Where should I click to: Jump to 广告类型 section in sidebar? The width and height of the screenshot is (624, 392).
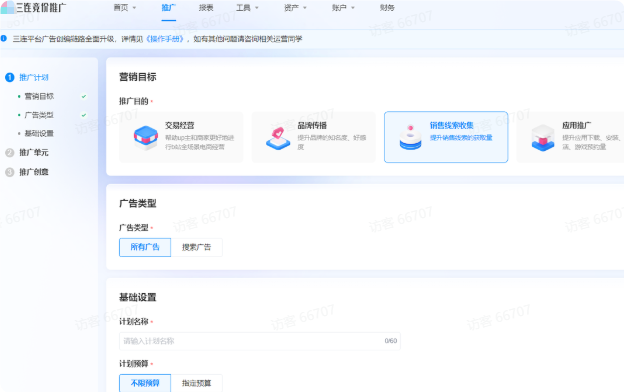(x=39, y=115)
